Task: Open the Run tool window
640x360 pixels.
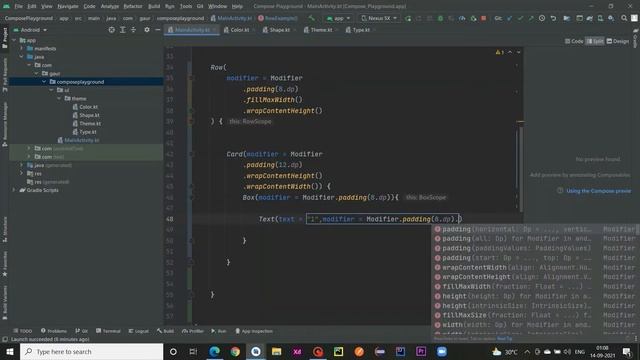Action: (x=219, y=331)
